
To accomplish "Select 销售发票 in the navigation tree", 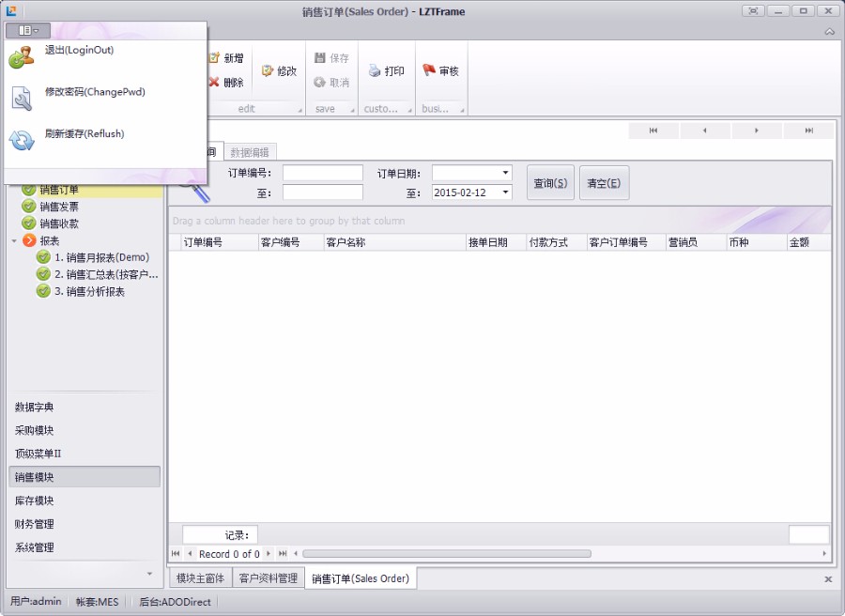I will pos(59,207).
